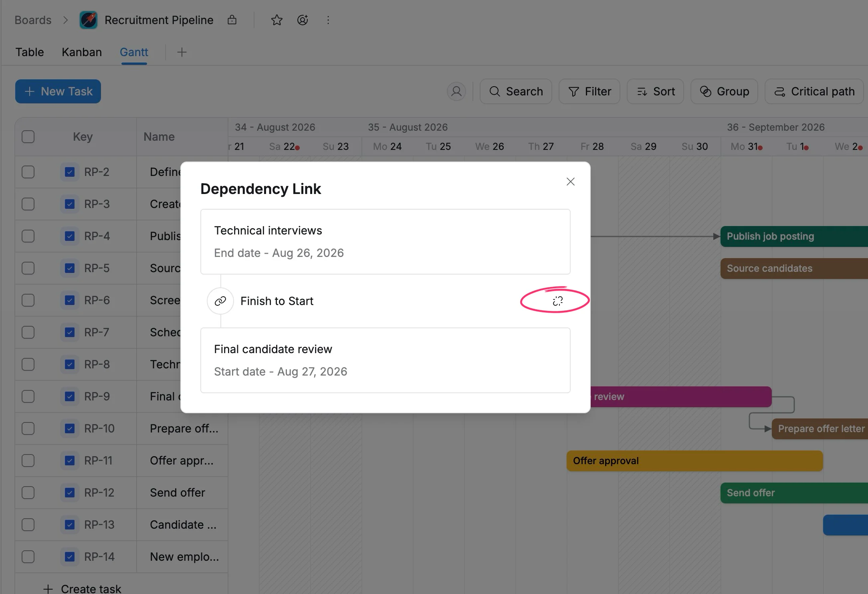Open the Sort options
The image size is (868, 594).
click(655, 91)
